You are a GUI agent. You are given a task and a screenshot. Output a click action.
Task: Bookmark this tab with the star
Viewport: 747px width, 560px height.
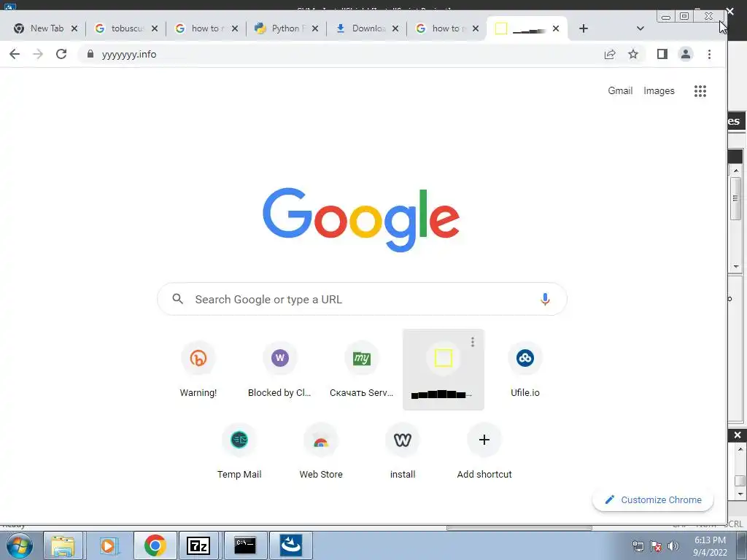point(633,54)
